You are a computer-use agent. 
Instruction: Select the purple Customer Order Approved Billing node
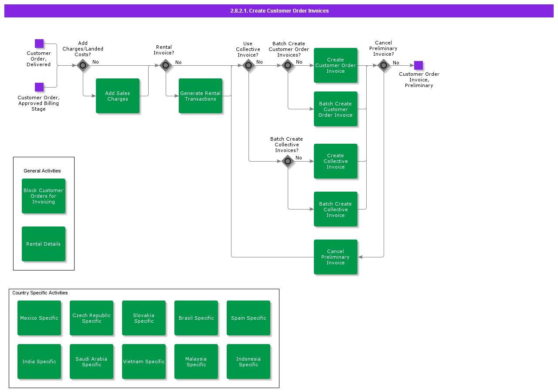(x=39, y=87)
